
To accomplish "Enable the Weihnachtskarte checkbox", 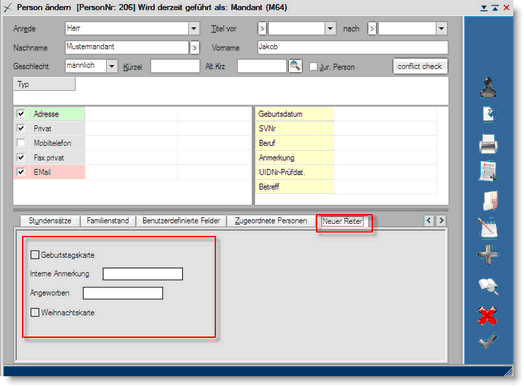I will (35, 313).
